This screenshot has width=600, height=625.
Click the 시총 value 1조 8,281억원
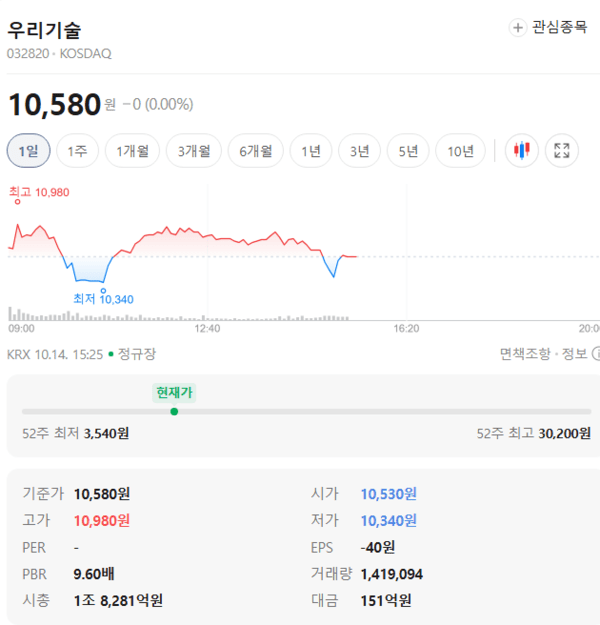(x=118, y=600)
